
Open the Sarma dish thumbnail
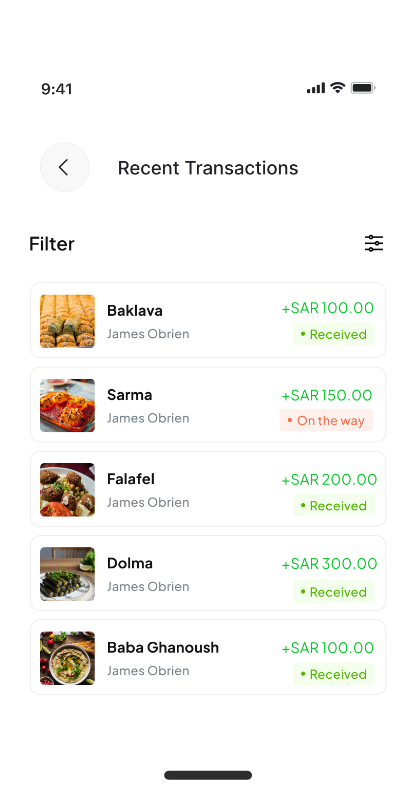67,406
